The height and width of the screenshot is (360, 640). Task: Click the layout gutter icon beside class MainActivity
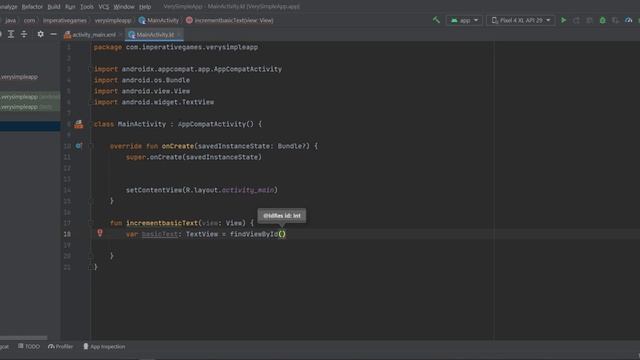pyautogui.click(x=79, y=124)
